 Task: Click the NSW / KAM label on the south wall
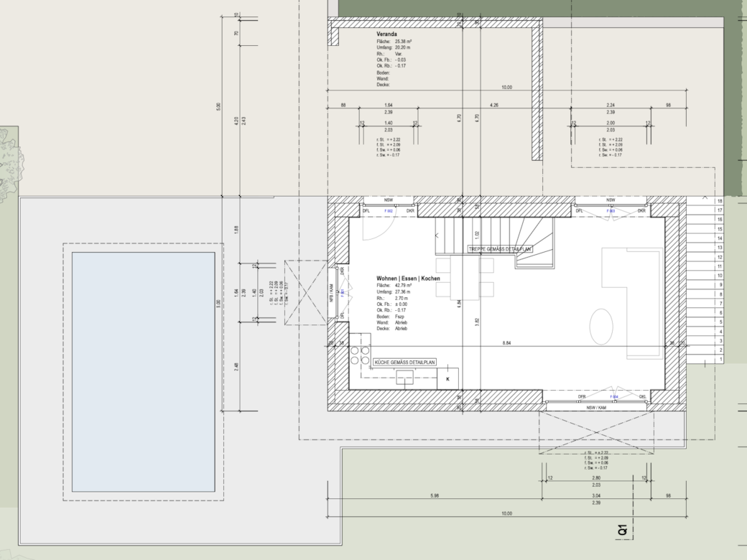pyautogui.click(x=597, y=406)
